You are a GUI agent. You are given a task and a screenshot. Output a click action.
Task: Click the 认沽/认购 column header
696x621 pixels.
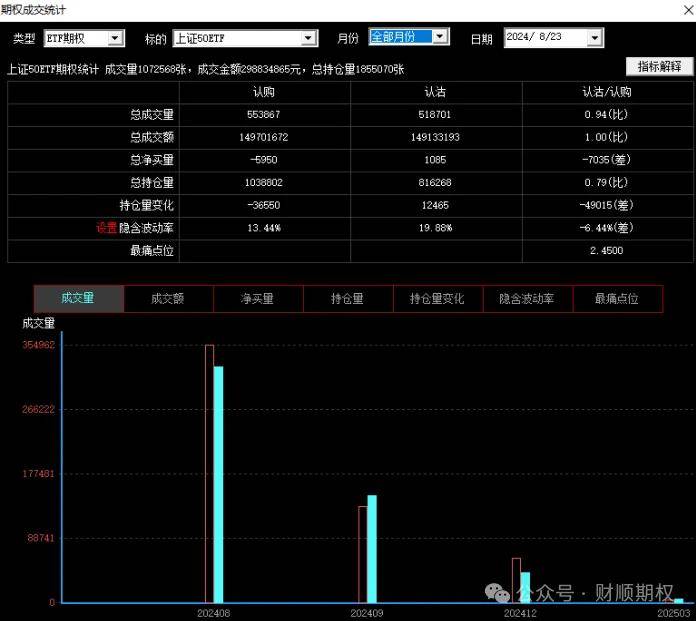[606, 92]
